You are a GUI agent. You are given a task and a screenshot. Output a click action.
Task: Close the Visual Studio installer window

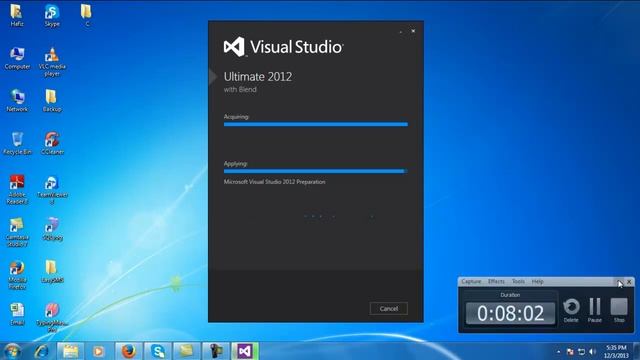pyautogui.click(x=413, y=31)
